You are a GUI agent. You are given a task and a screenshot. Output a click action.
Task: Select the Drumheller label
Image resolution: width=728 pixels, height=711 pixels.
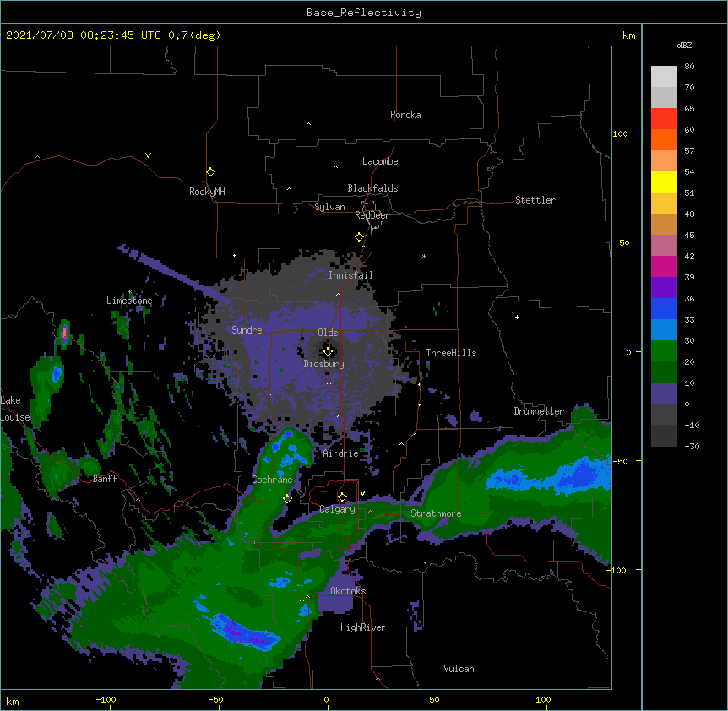click(x=539, y=411)
